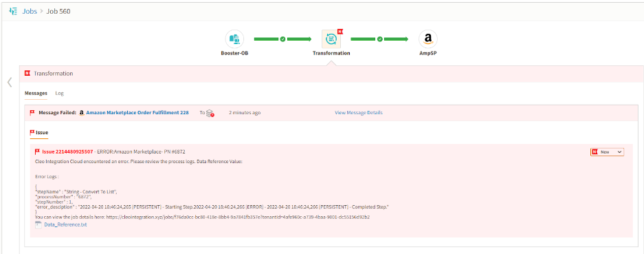Click the green check between Transformation and AmpSP
This screenshot has height=254, width=644.
[x=380, y=39]
